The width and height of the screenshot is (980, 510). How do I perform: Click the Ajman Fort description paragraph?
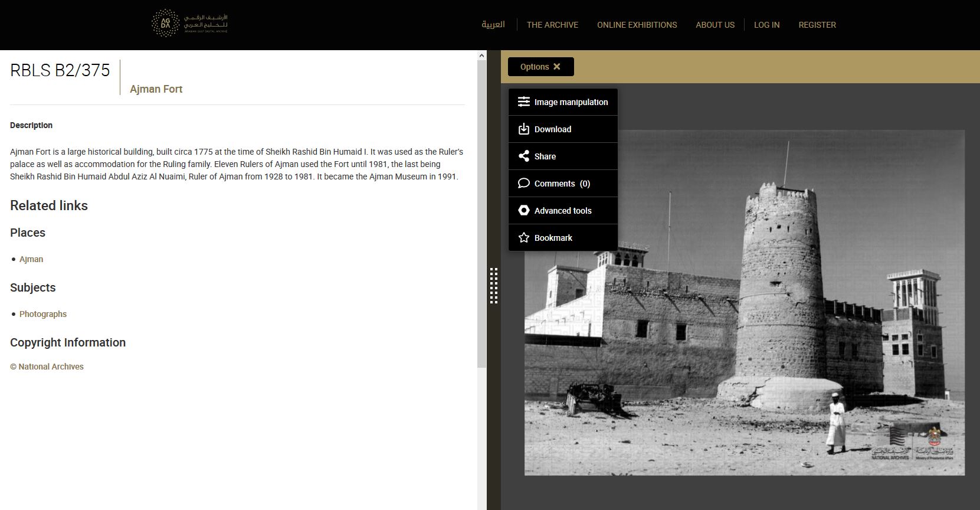click(x=237, y=164)
